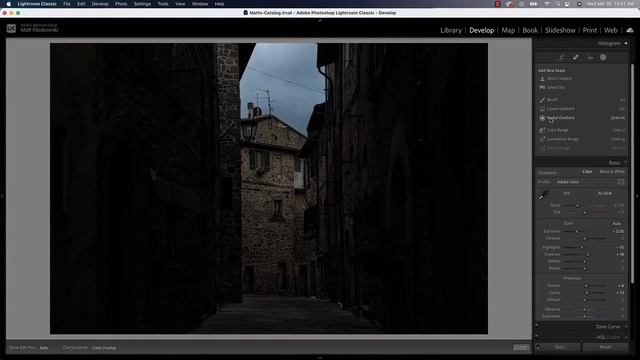This screenshot has height=360, width=640.
Task: Set treatment to Black & White
Action: pyautogui.click(x=612, y=172)
